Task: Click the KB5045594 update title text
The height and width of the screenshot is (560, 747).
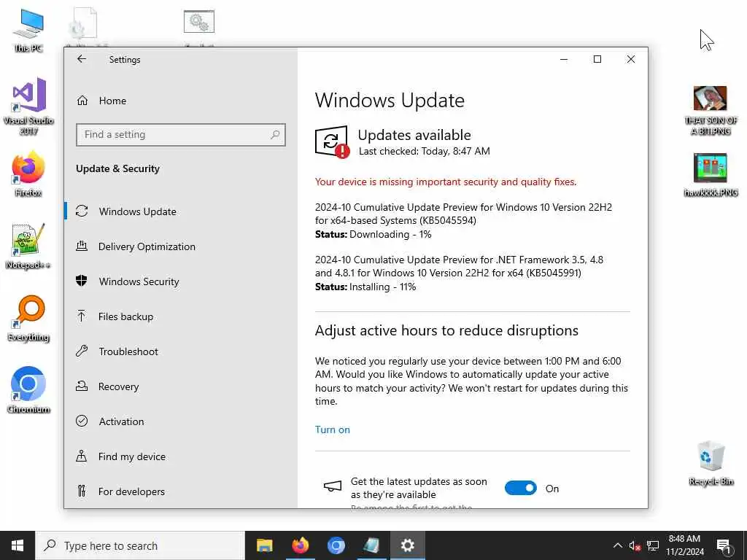Action: click(x=463, y=214)
